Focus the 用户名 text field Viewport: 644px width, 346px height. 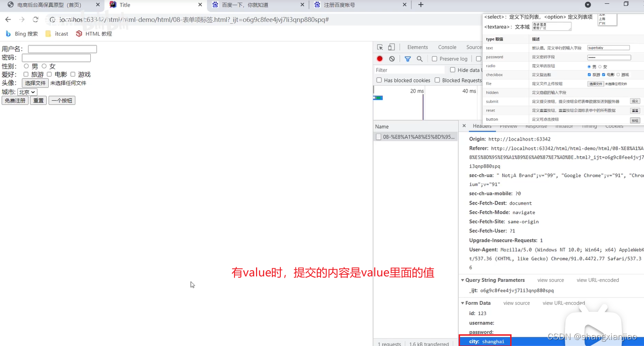coord(62,49)
